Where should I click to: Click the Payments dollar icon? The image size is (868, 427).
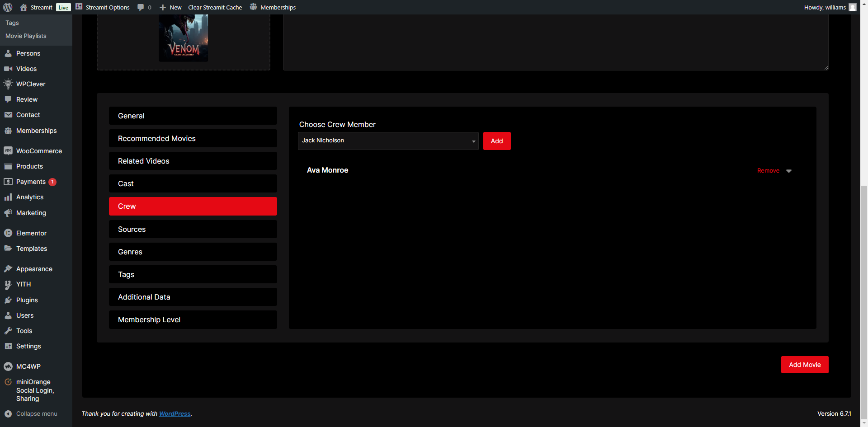tap(8, 182)
